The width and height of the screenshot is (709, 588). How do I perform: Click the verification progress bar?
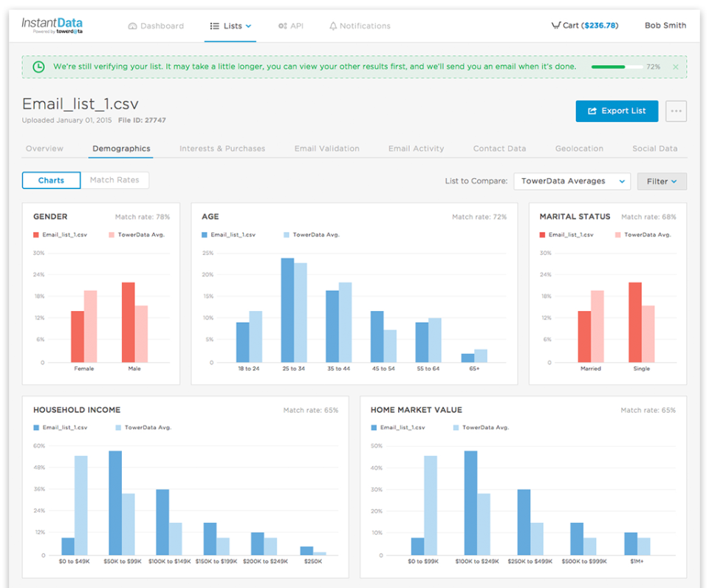pyautogui.click(x=617, y=66)
